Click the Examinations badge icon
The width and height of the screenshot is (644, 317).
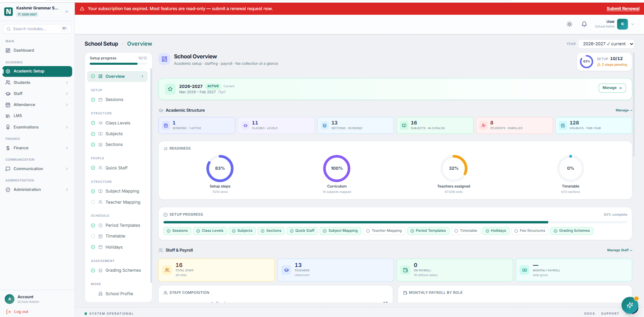coord(8,127)
